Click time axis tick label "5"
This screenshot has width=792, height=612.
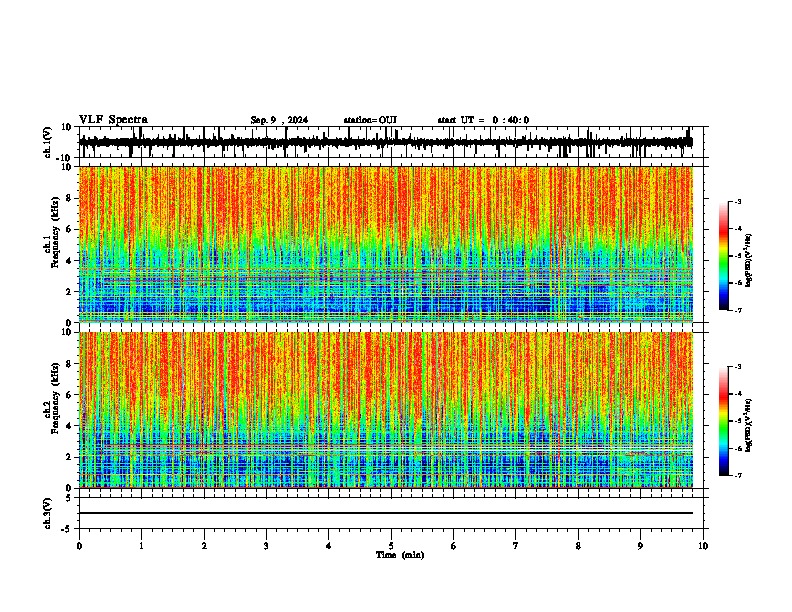391,546
